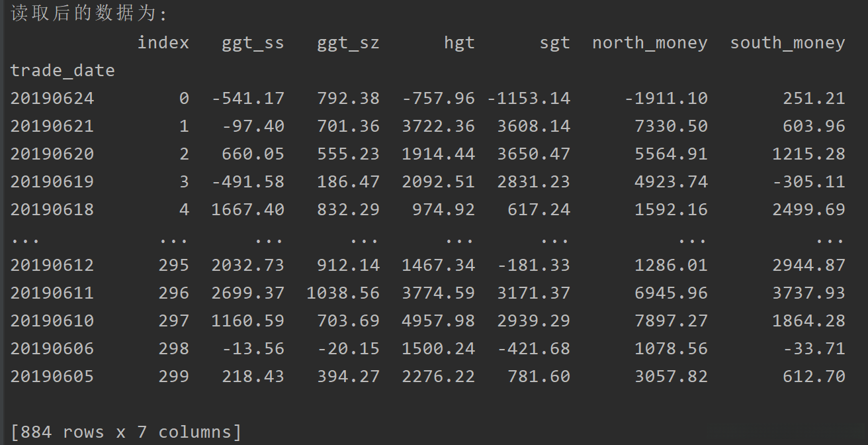Viewport: 868px width, 445px height.
Task: Click the row index number 299
Action: click(x=173, y=377)
